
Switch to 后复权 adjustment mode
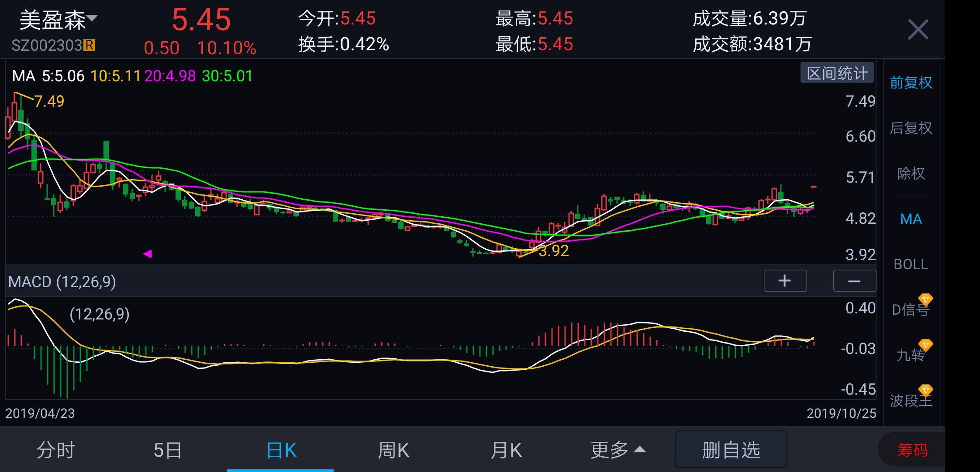click(911, 128)
